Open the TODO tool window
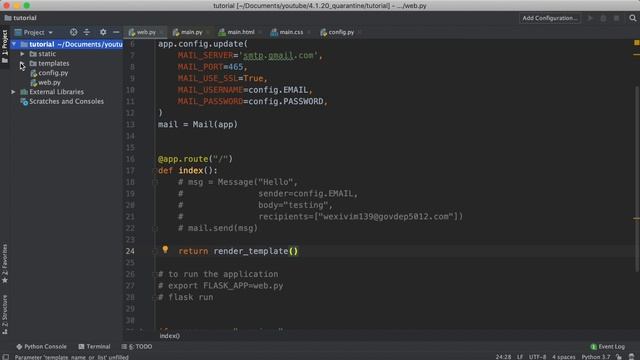Screen dimensions: 640x360 pos(137,347)
